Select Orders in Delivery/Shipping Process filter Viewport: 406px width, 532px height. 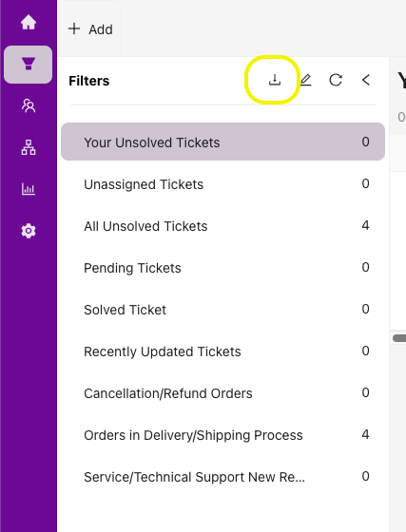click(x=223, y=435)
